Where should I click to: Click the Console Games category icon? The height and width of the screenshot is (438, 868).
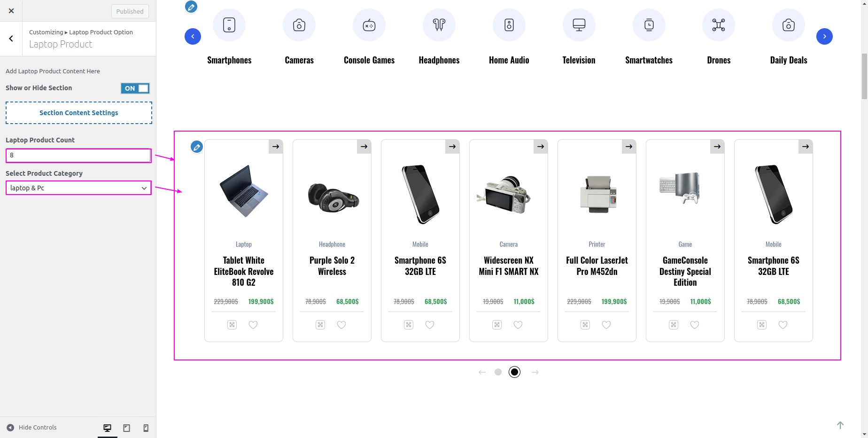(x=369, y=25)
